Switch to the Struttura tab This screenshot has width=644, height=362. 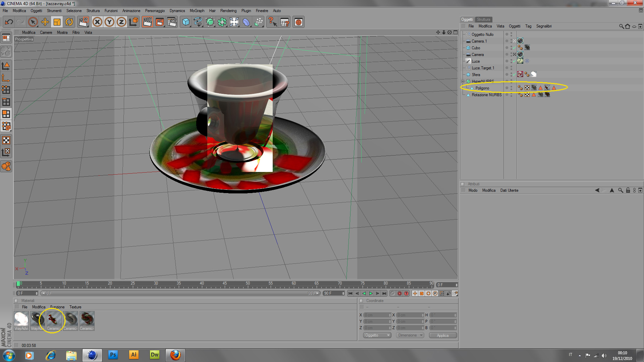[x=483, y=19]
